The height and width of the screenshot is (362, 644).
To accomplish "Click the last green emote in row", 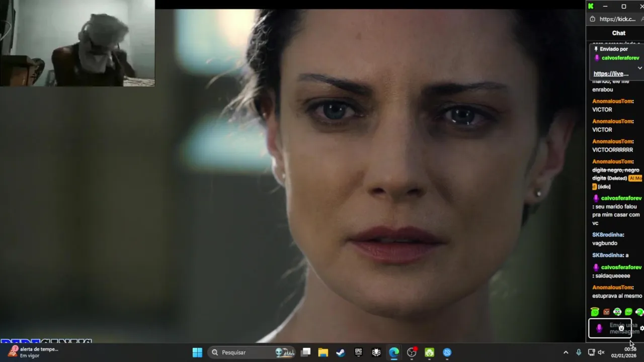I will (639, 312).
